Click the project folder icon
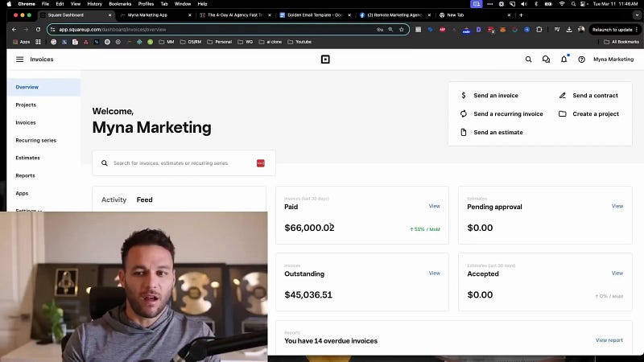Screen dimensions: 644x362 click(563, 113)
